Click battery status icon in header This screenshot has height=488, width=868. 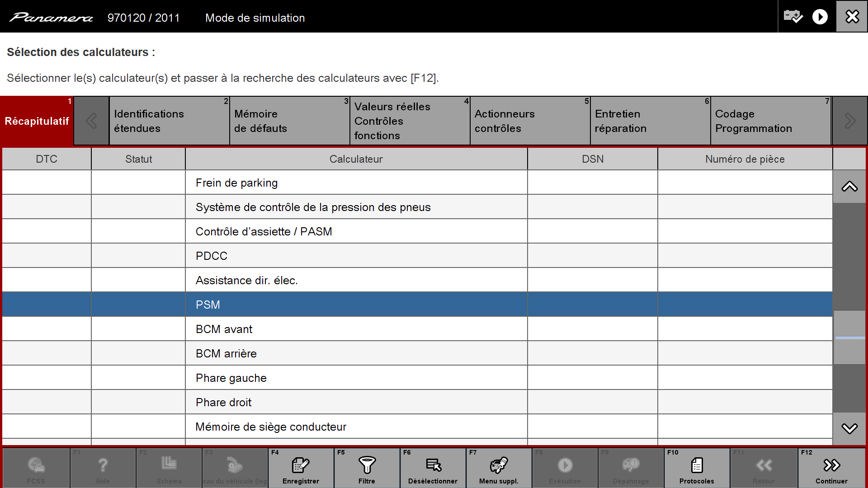793,17
